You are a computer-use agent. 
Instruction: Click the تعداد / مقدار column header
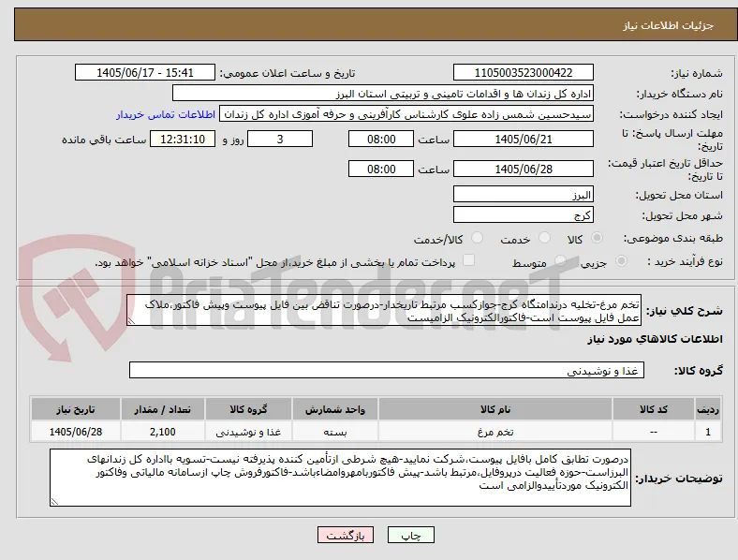click(162, 409)
